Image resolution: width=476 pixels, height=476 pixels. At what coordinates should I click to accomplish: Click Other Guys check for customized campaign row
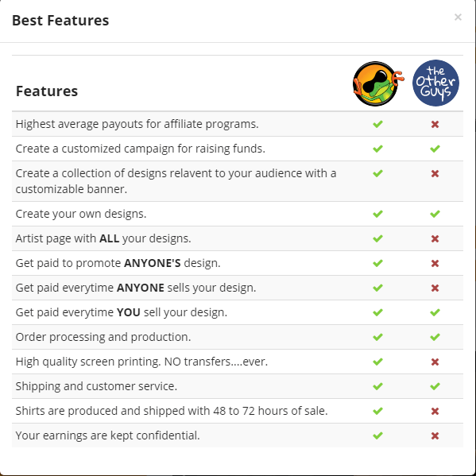point(435,149)
